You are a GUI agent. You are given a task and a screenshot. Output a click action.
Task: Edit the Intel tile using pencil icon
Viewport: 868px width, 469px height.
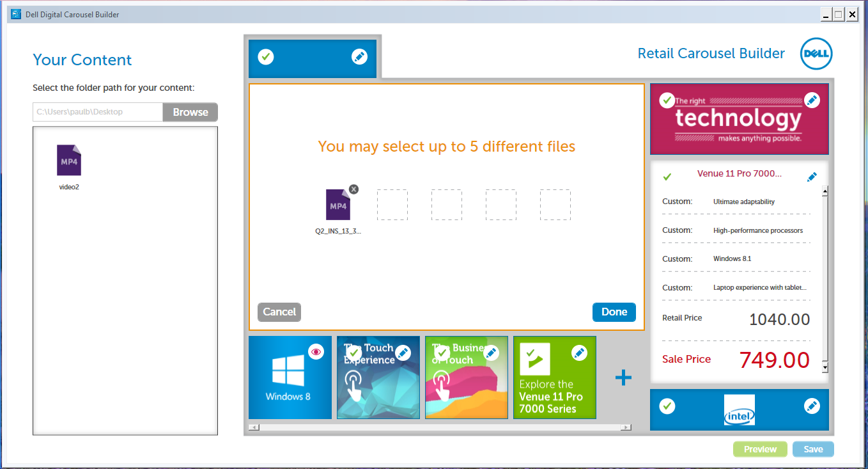(812, 406)
